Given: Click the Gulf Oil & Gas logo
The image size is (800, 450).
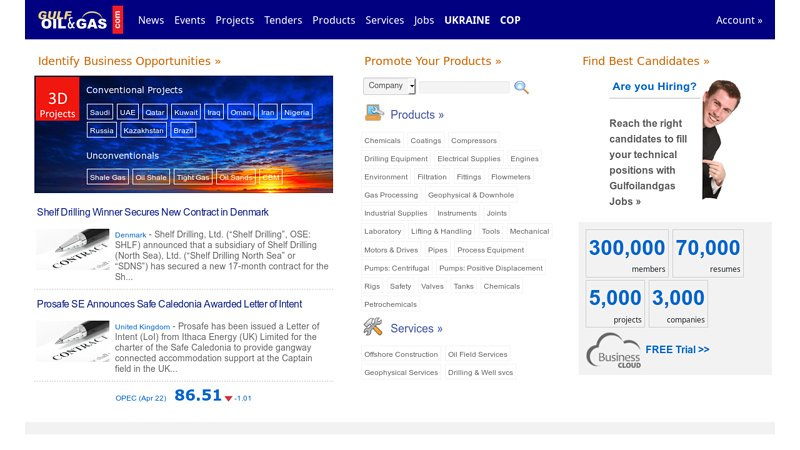Looking at the screenshot, I should click(x=80, y=20).
